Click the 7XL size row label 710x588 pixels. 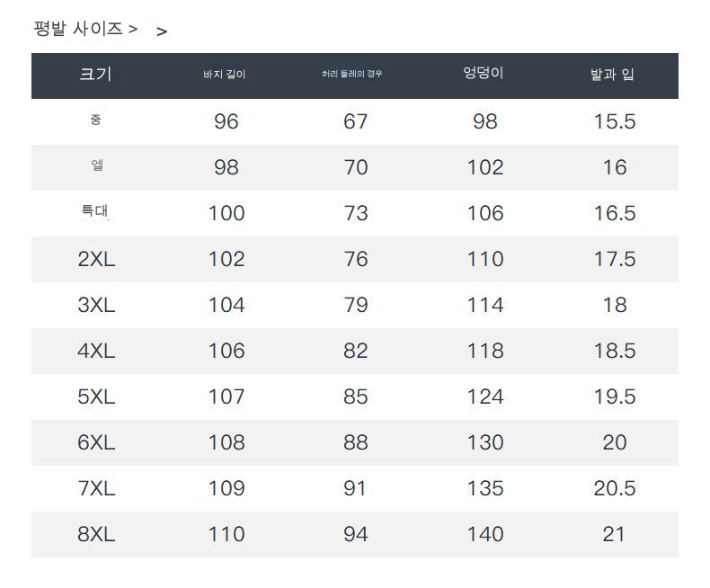tap(96, 488)
